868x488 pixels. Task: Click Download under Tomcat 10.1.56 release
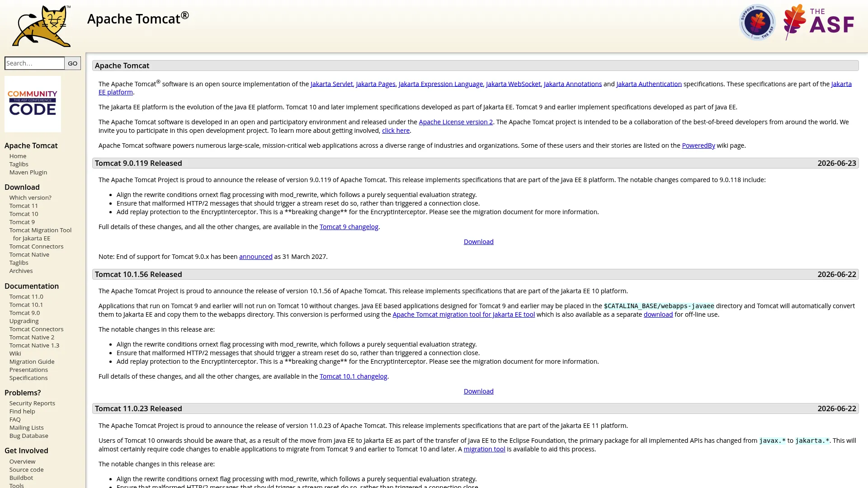[478, 391]
